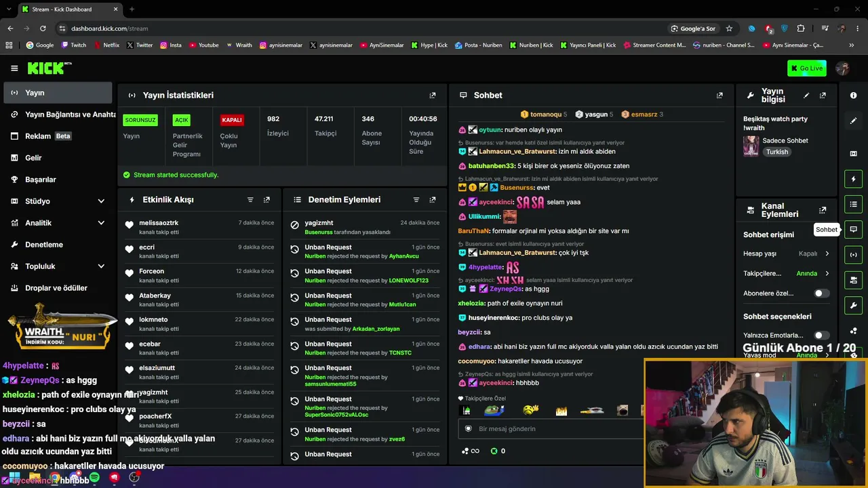Viewport: 868px width, 488px height.
Task: Click the chat identity shield icon in message box
Action: click(x=468, y=429)
